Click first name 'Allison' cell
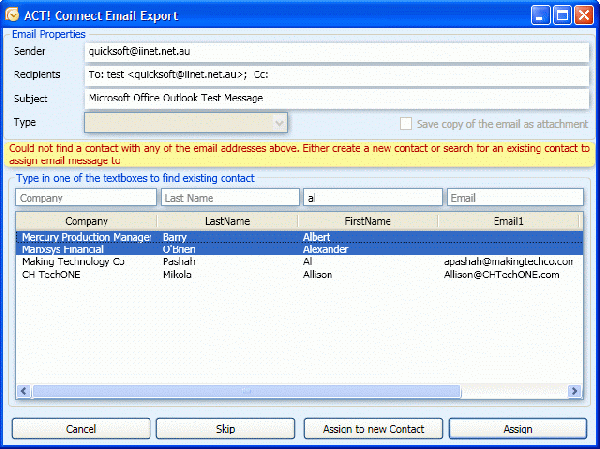 [x=317, y=274]
